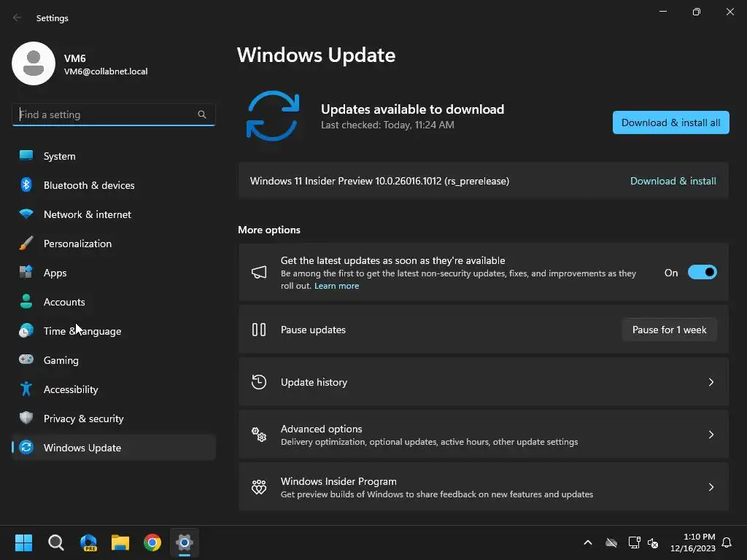Go to Network & internet settings
Image resolution: width=747 pixels, height=560 pixels.
113,214
